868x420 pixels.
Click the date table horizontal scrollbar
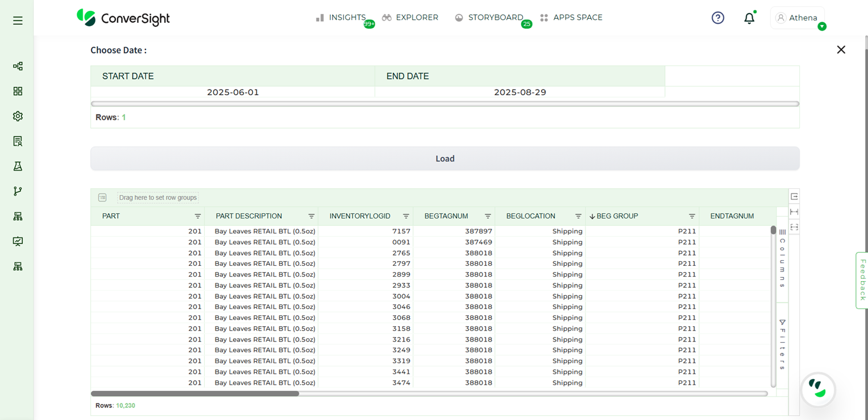[445, 104]
